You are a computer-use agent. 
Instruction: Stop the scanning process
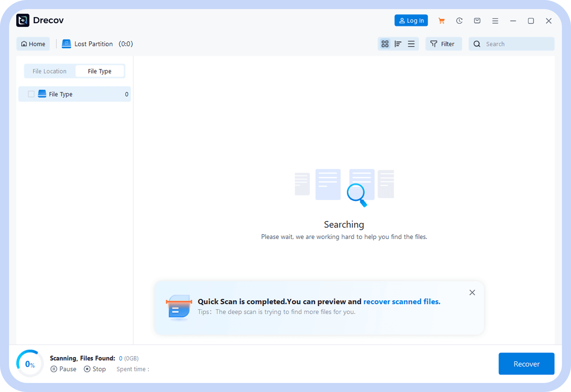[95, 369]
